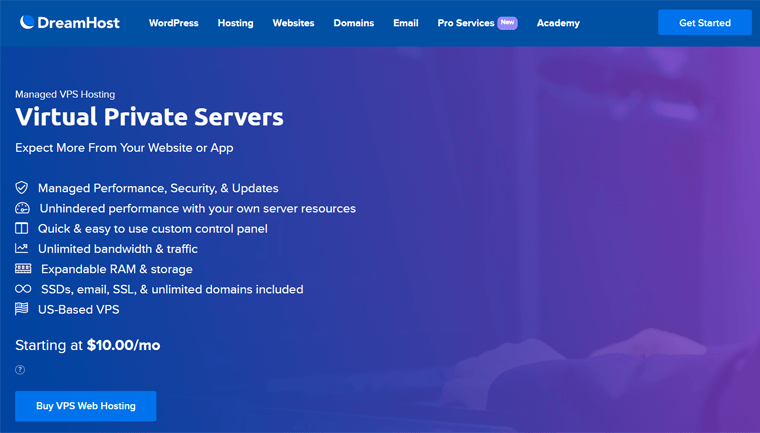Open the Domains menu
The image size is (760, 433).
click(354, 23)
